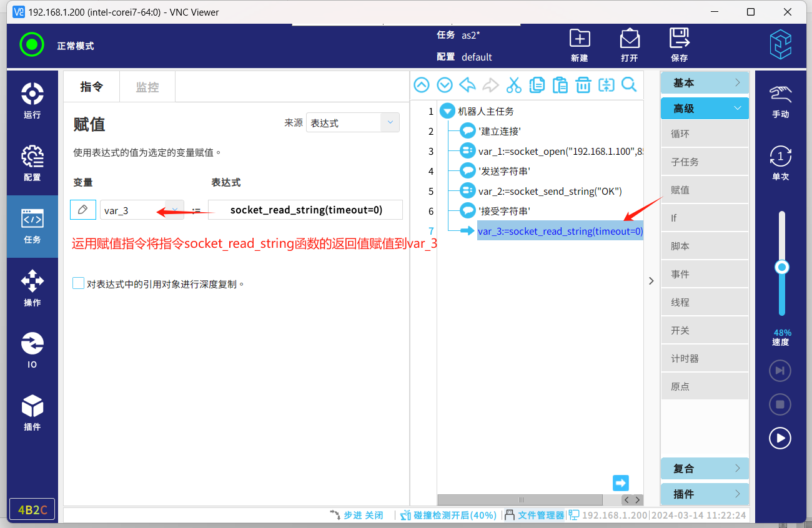Click the paste clipboard icon
The height and width of the screenshot is (528, 812).
560,85
